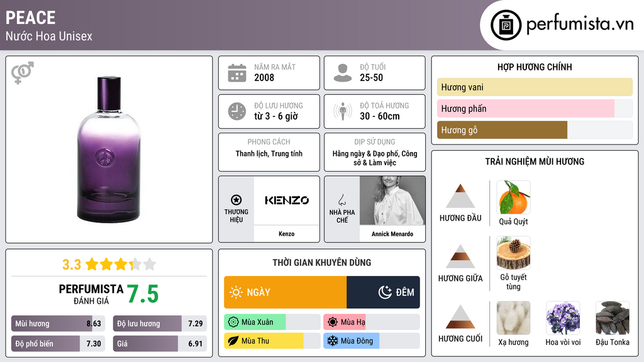644x362 pixels.
Task: Click the moon icon in the Đêm bar
Action: coord(385,292)
